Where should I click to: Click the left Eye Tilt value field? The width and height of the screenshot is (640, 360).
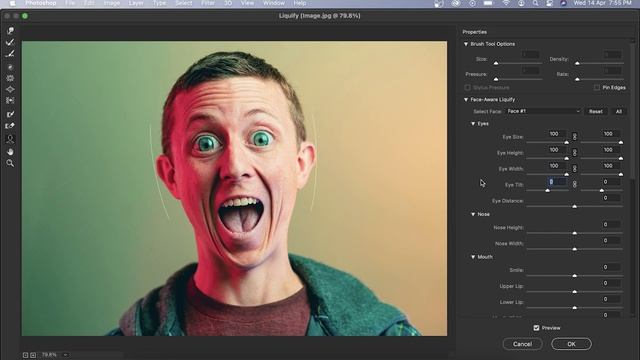pyautogui.click(x=556, y=182)
